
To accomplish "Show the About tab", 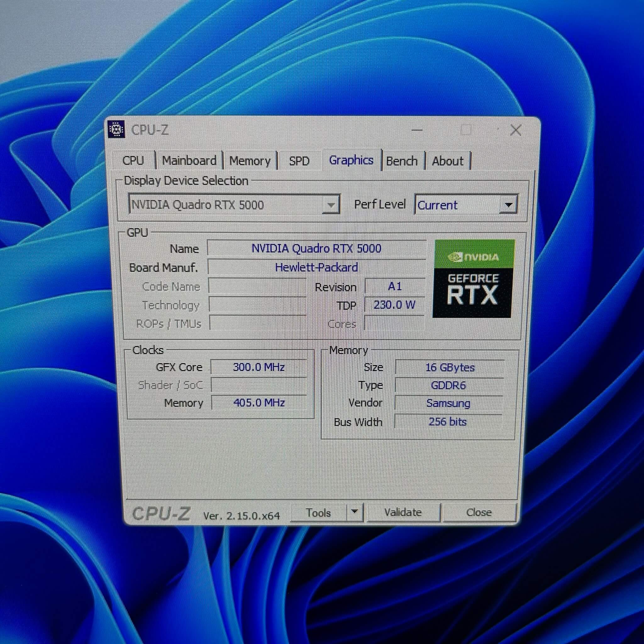I will (x=448, y=161).
